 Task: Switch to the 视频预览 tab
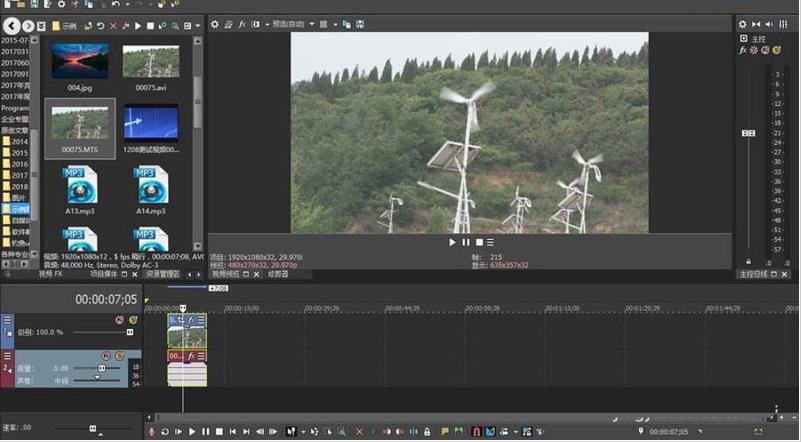pos(225,274)
